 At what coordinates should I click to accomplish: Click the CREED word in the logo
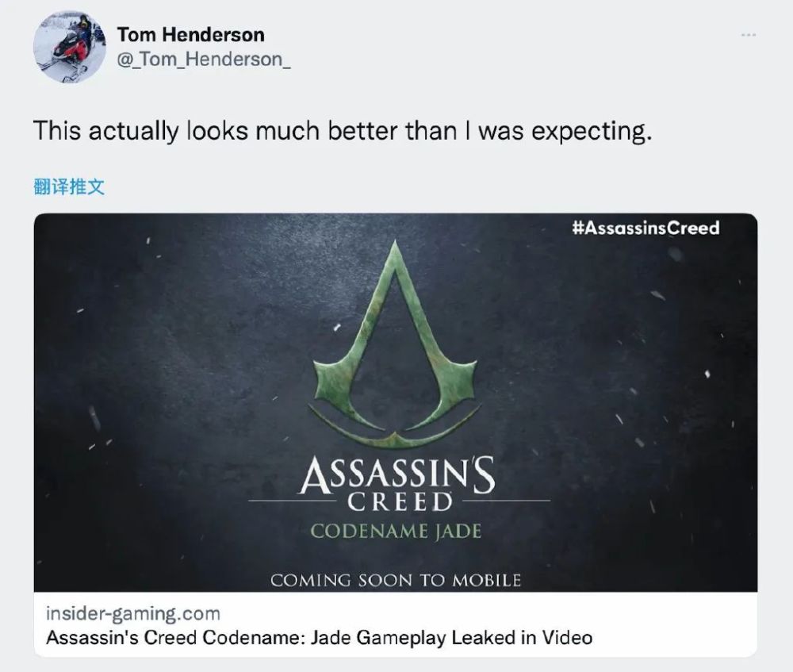(x=400, y=502)
